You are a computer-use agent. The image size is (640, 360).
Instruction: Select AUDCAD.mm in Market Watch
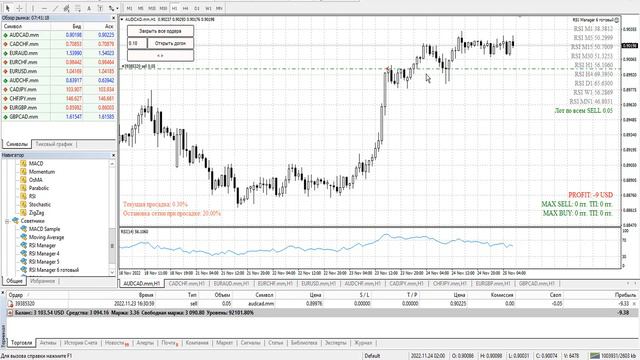point(59,35)
